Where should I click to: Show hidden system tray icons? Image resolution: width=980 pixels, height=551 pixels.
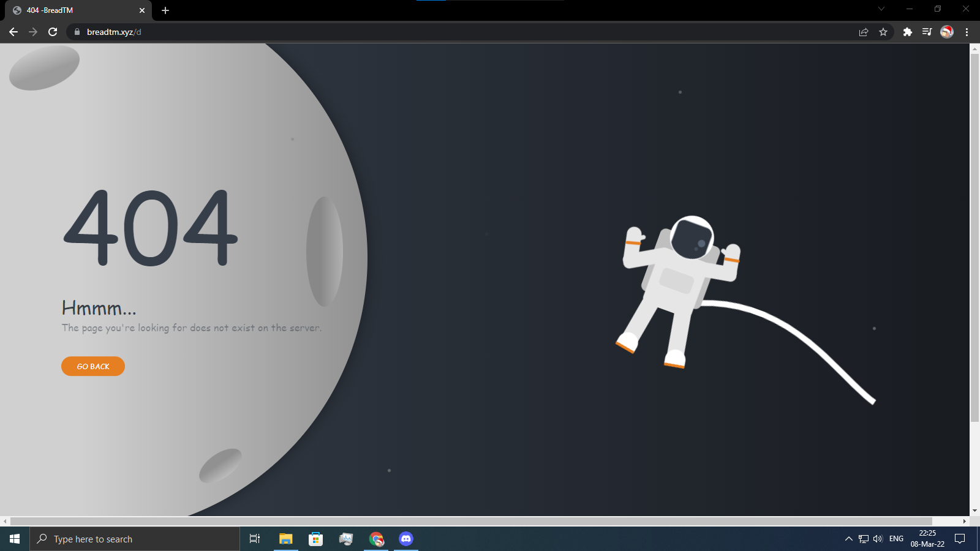848,539
